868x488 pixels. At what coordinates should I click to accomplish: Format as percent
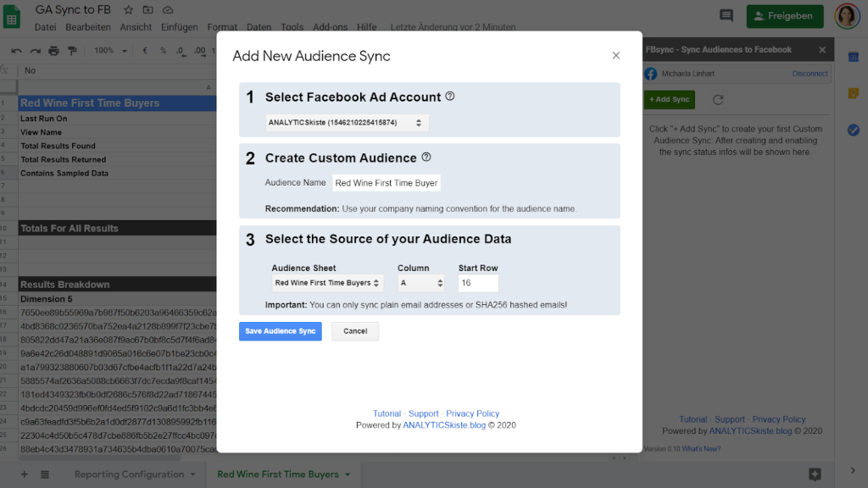pyautogui.click(x=164, y=51)
